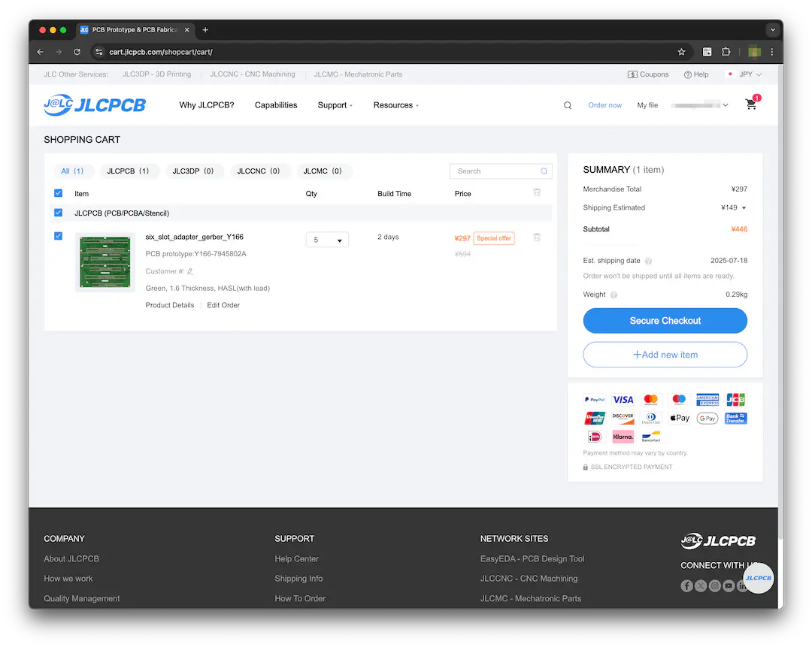Open Facebook social icon in footer
Viewport: 812px width, 647px height.
(686, 586)
